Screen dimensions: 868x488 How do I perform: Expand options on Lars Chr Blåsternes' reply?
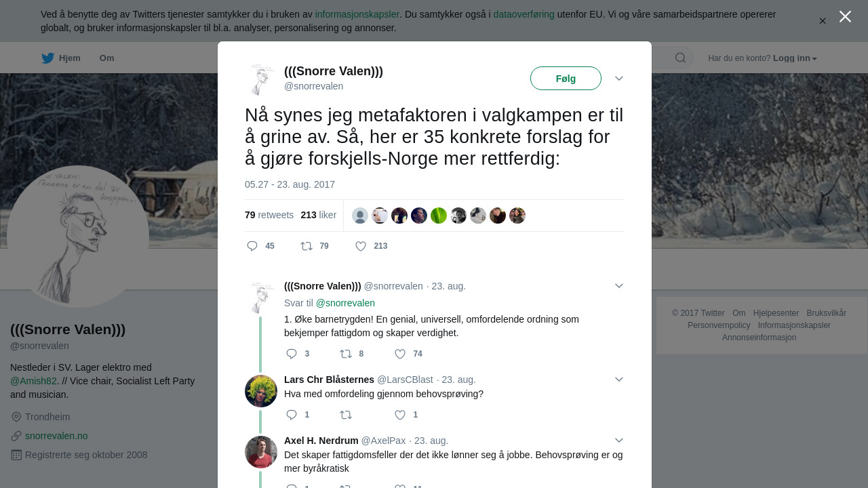click(619, 380)
